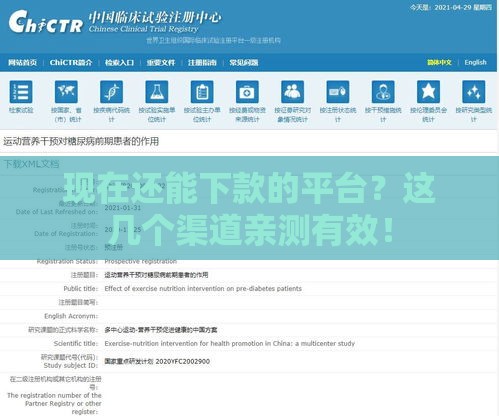Click the Chinese Clinical Trial Registry title

coord(144,29)
